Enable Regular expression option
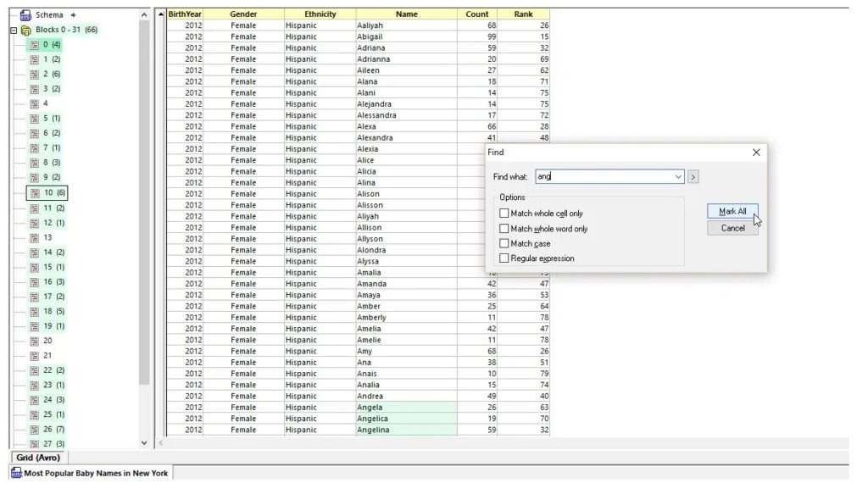 (504, 258)
